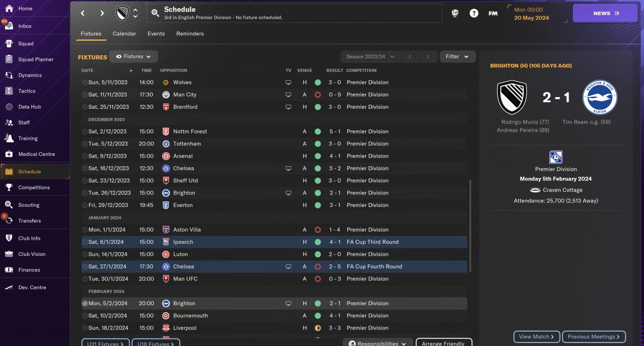
Task: Open the Filter dropdown
Action: click(457, 57)
